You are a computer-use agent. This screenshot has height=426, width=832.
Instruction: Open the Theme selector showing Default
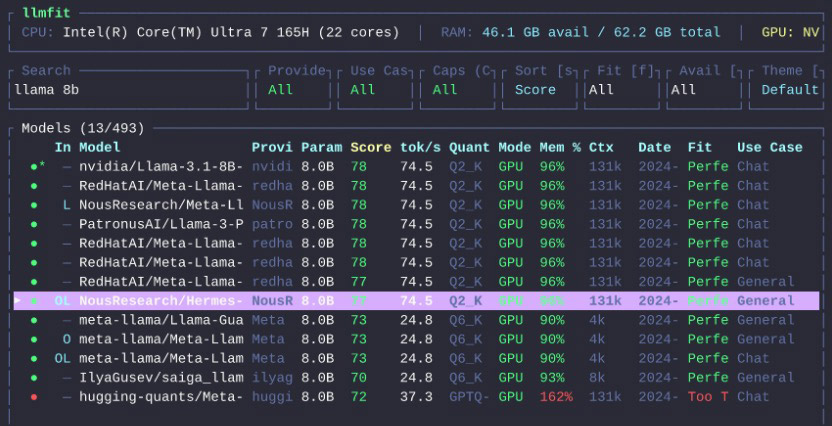(x=789, y=90)
